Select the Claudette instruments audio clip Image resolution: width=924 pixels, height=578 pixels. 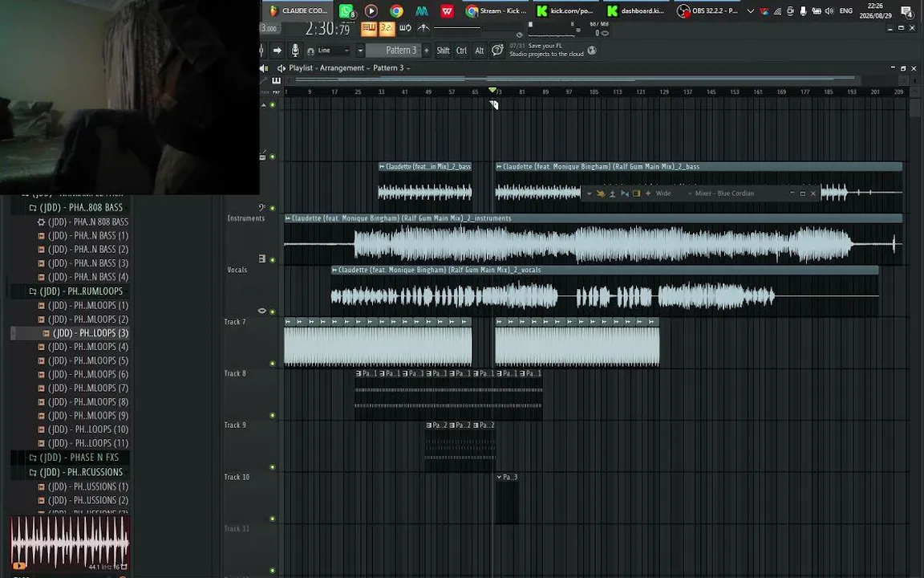point(593,239)
